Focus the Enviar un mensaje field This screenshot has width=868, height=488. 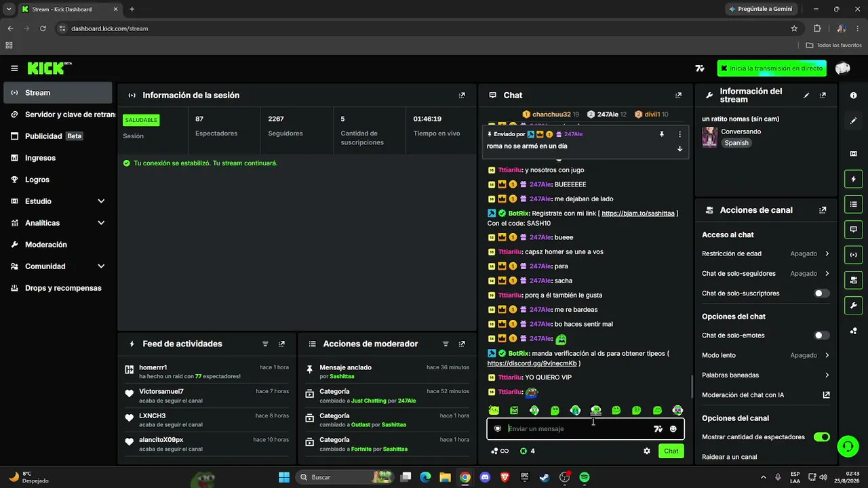pos(576,428)
